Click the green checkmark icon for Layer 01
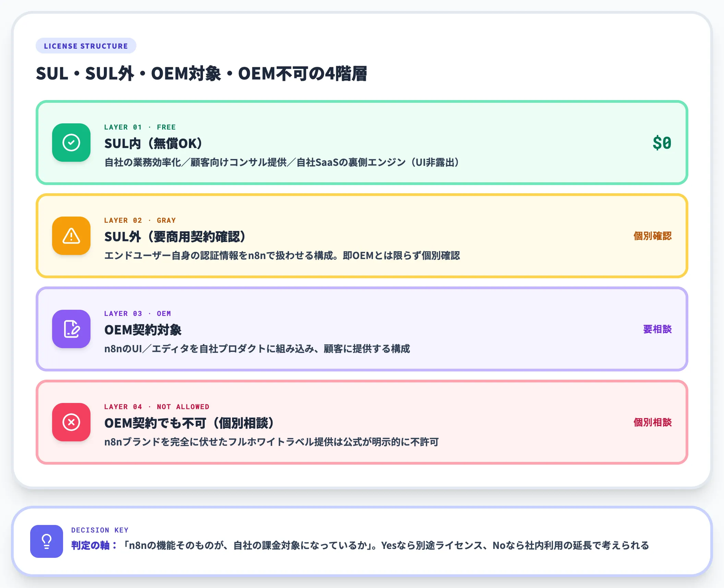 point(71,143)
